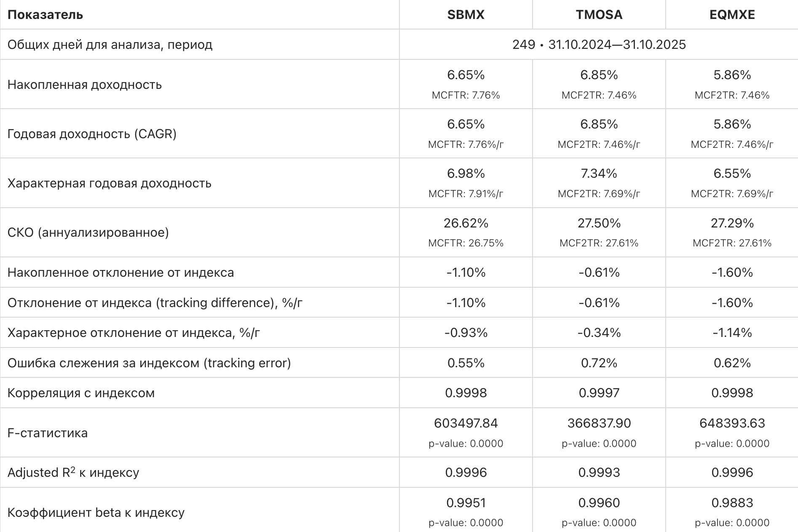The height and width of the screenshot is (532, 798).
Task: Select EQMXE's 0.62% tracking error value
Action: coord(732,363)
